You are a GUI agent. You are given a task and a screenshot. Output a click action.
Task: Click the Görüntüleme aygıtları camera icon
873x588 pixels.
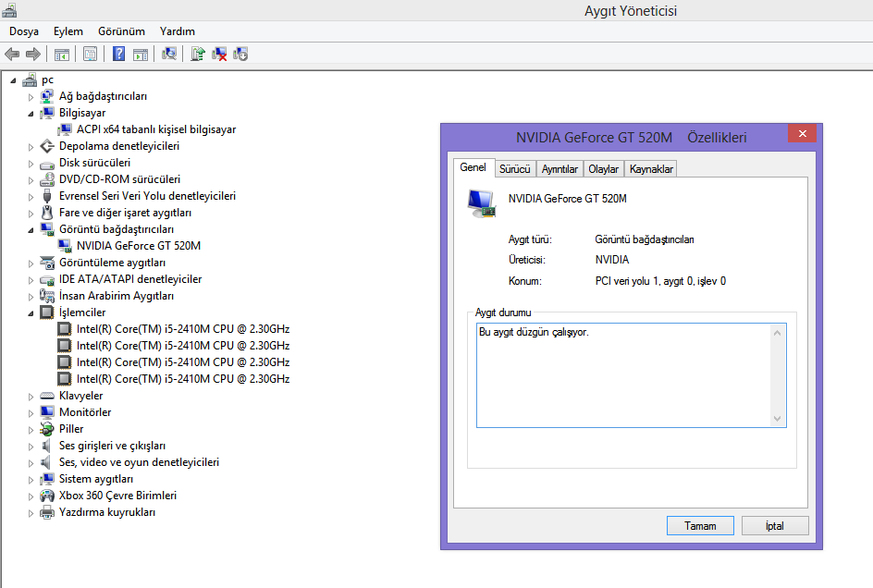[47, 263]
